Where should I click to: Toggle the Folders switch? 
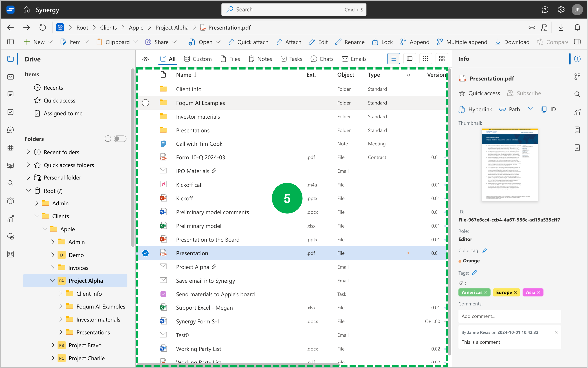tap(120, 139)
